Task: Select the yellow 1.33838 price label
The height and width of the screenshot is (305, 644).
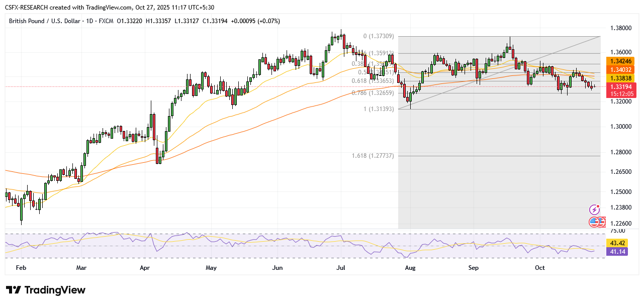Action: (x=622, y=78)
